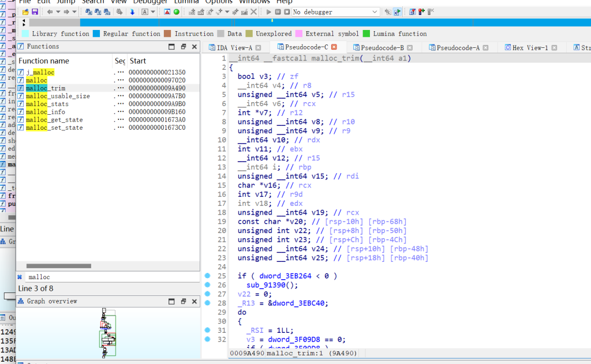Clear the malloc filter using the X icon
The image size is (591, 364).
tap(20, 277)
